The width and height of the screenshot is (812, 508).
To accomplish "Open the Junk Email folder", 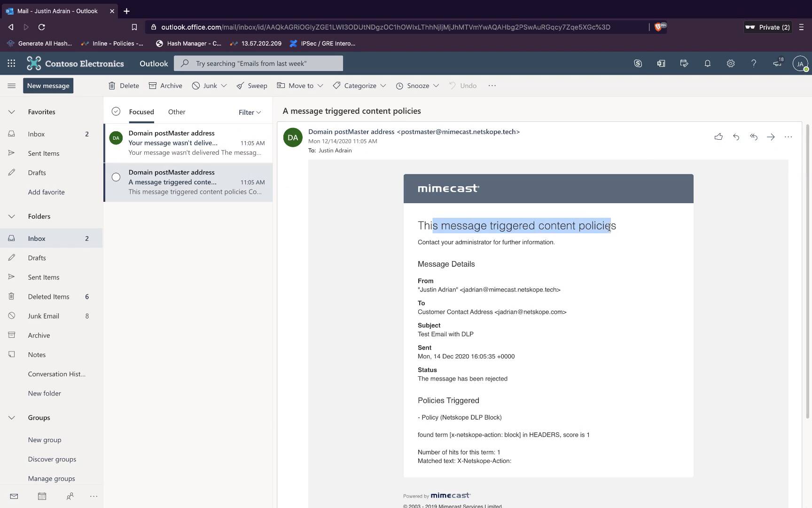I will click(x=43, y=316).
